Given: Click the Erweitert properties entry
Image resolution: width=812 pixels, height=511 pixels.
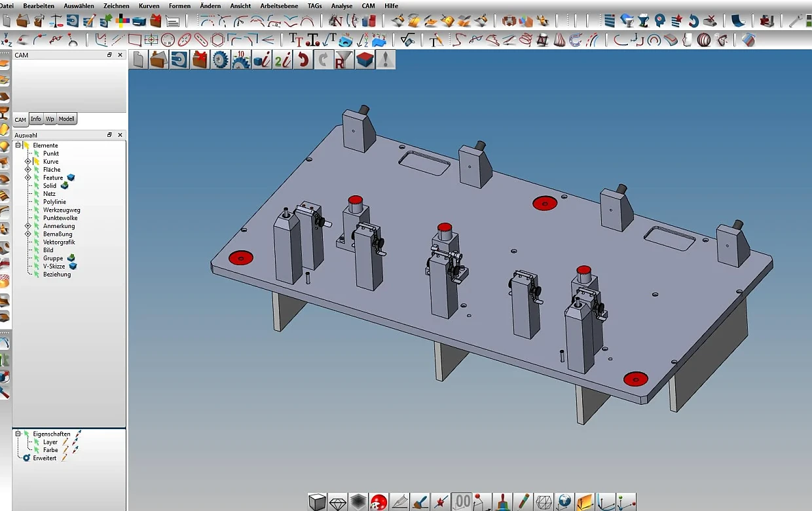Looking at the screenshot, I should (x=45, y=458).
